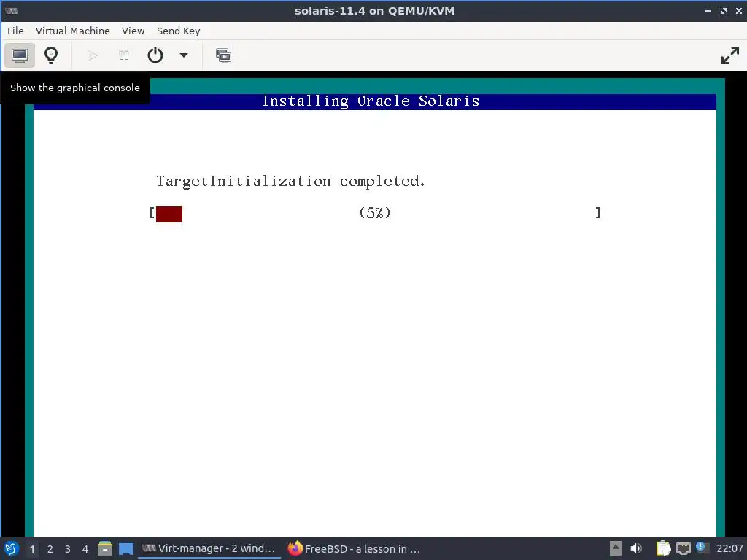Open the manage VM snapshots view

tap(223, 55)
